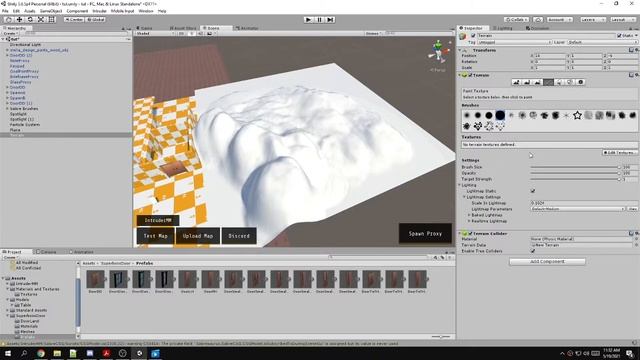
Task: Click the Test Map button
Action: click(156, 236)
